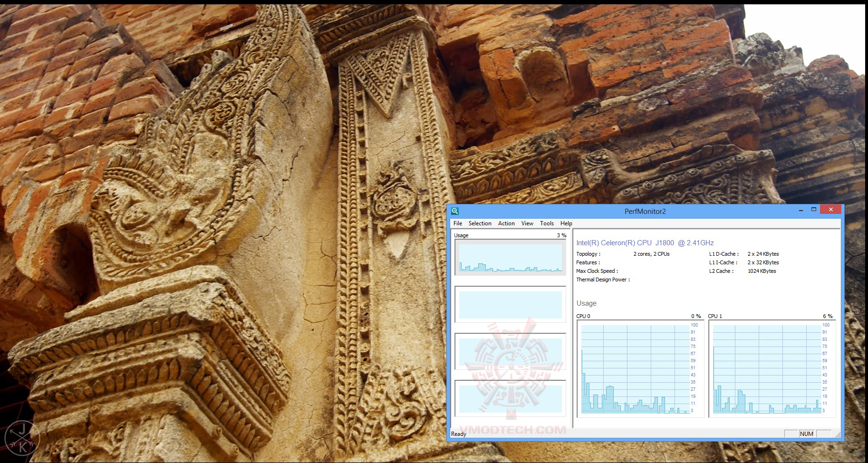Image resolution: width=868 pixels, height=463 pixels.
Task: Click the "2 x 32 KBytes" value
Action: click(763, 262)
